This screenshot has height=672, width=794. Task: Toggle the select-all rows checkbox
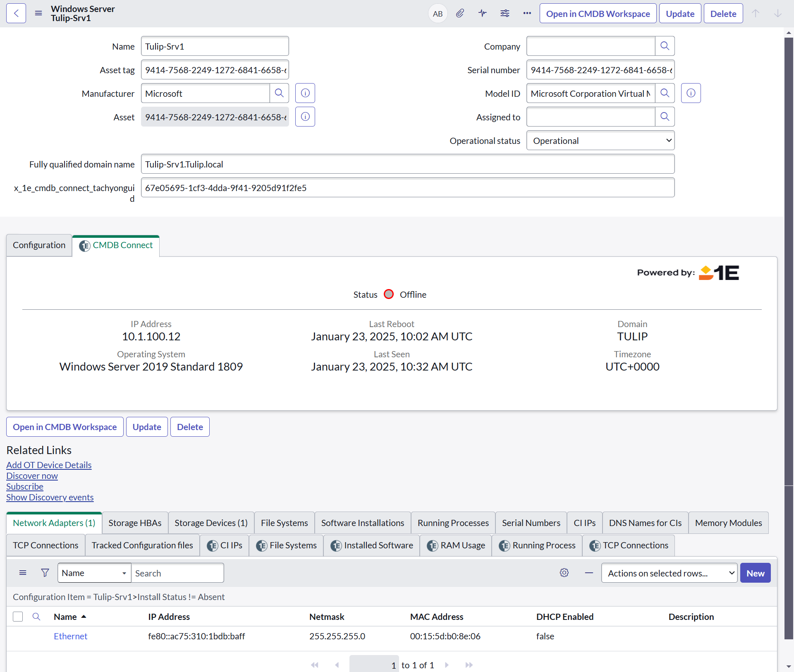[18, 617]
